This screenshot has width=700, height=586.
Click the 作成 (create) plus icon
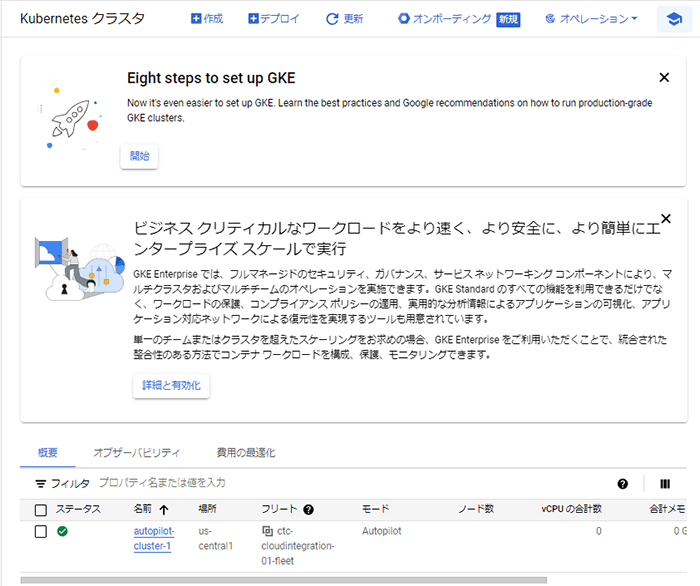click(196, 18)
